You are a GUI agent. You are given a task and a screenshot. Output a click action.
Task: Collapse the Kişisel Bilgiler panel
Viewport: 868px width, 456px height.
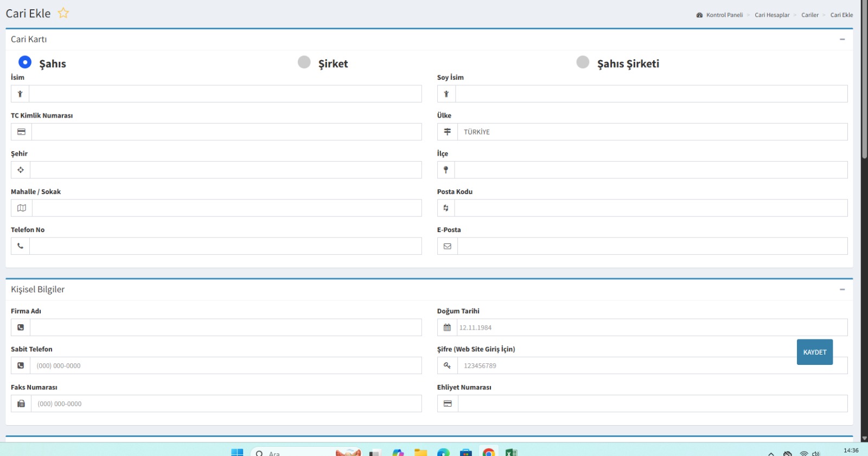tap(842, 290)
